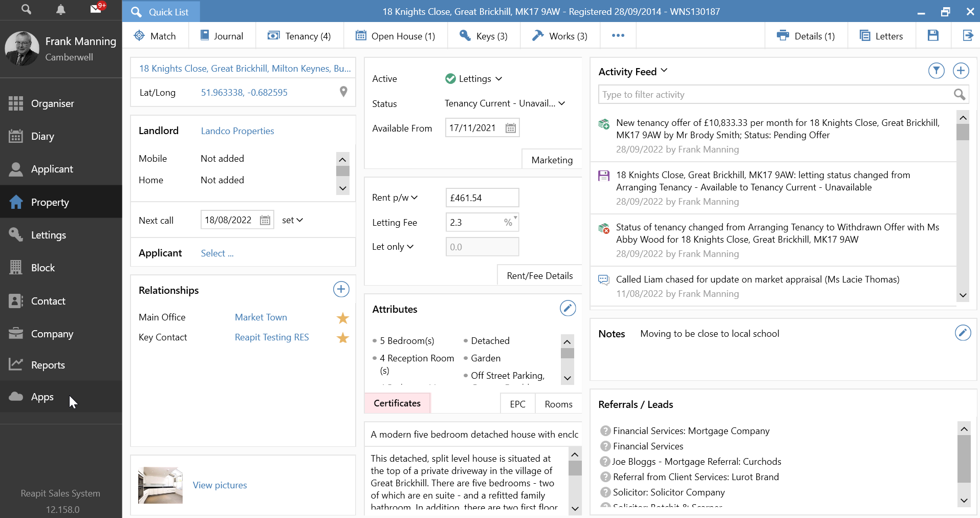
Task: Open the Journal toolbar section
Action: pos(222,35)
